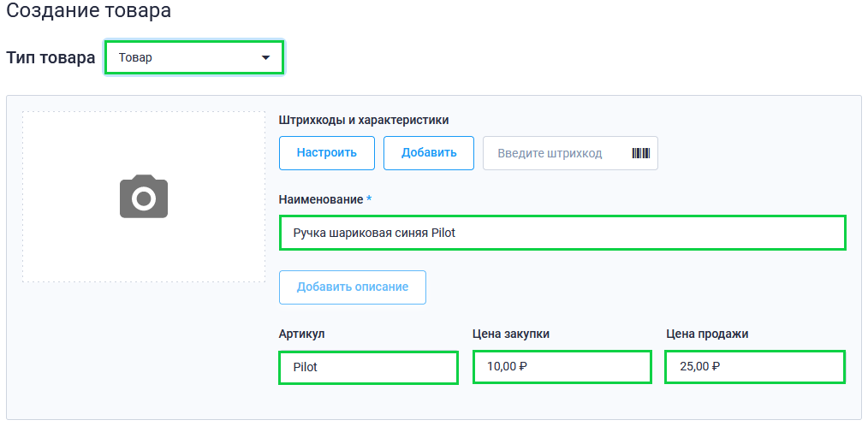
Task: Click the Цена продажи label
Action: (707, 334)
